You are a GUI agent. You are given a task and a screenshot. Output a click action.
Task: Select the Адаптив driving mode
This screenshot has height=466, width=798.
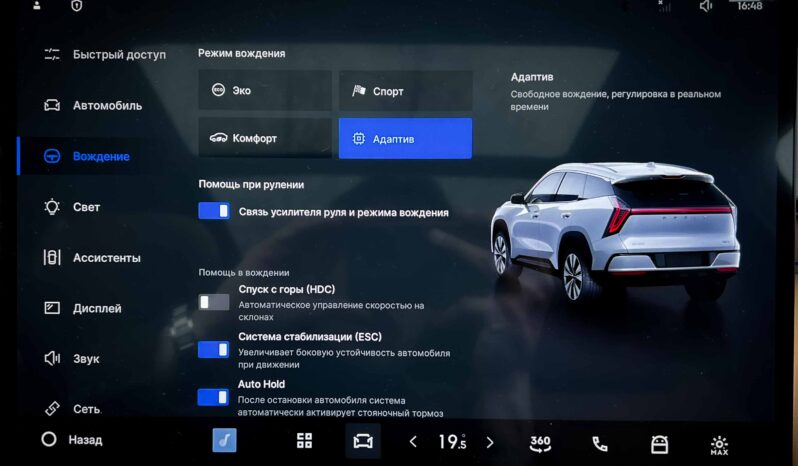click(x=406, y=138)
